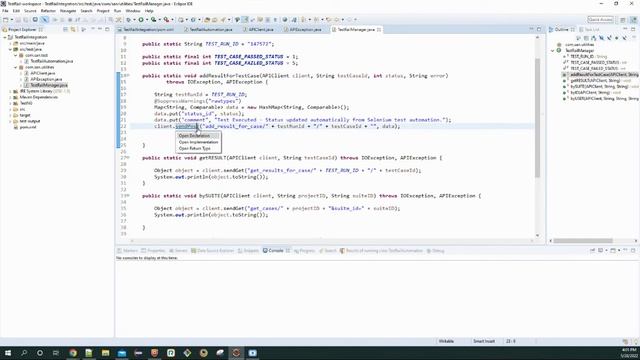This screenshot has height=360, width=640.
Task: Open the Data Source Explorer view tab
Action: [214, 251]
